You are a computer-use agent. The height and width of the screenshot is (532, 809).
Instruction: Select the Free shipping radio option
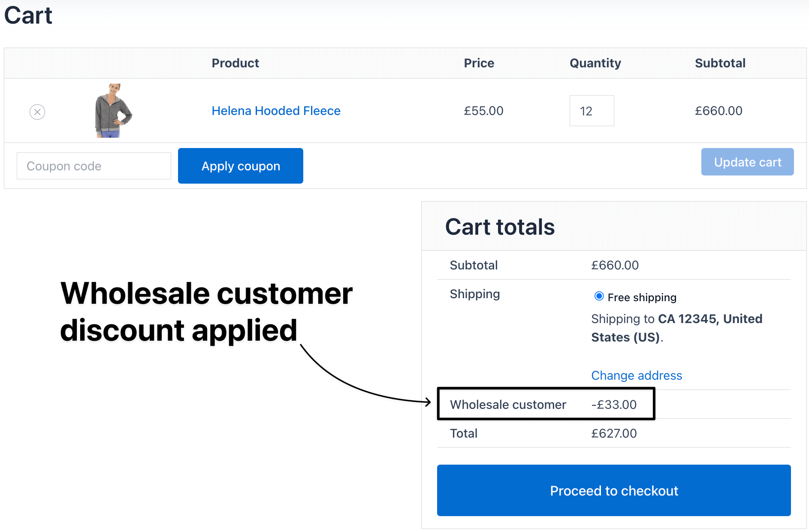[x=599, y=296]
